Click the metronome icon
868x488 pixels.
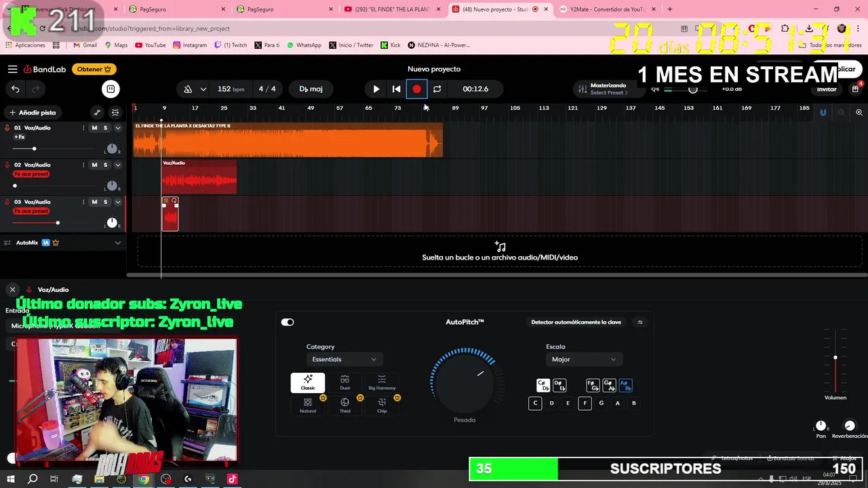pos(188,89)
